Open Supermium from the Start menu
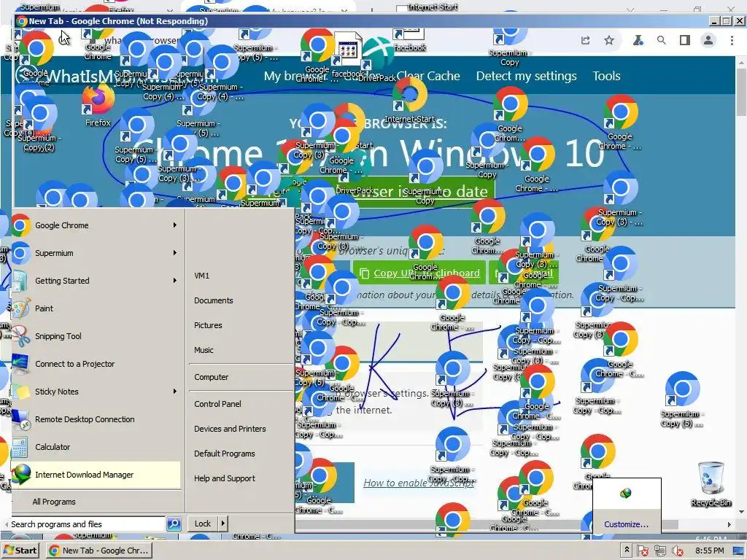The width and height of the screenshot is (747, 560). (96, 253)
